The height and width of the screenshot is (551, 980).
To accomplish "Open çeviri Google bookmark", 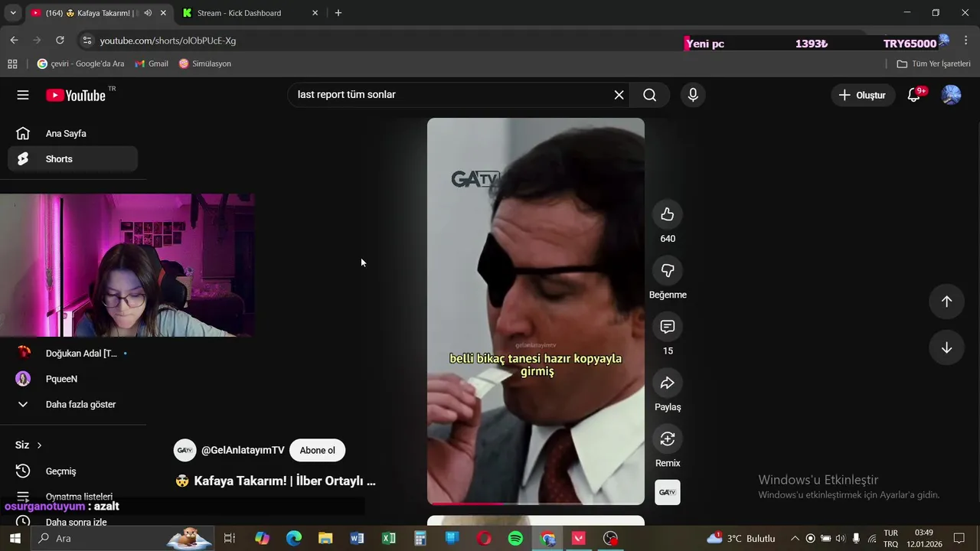I will (80, 64).
